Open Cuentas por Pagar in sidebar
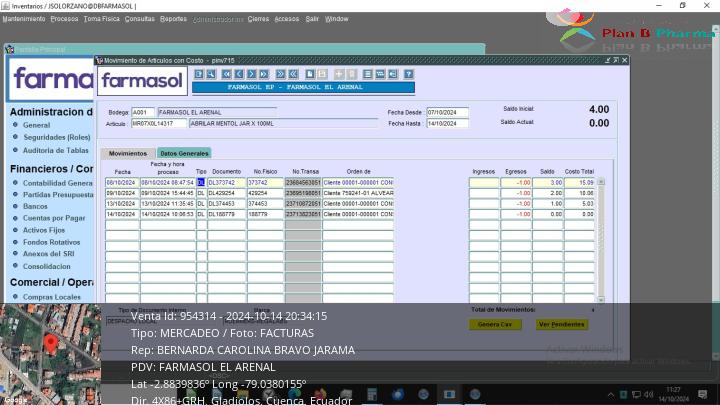 [54, 218]
